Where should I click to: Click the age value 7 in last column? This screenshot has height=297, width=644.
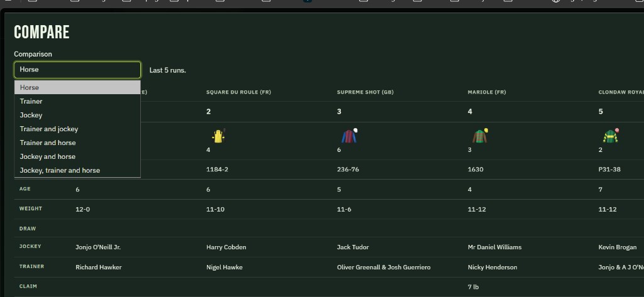point(601,190)
